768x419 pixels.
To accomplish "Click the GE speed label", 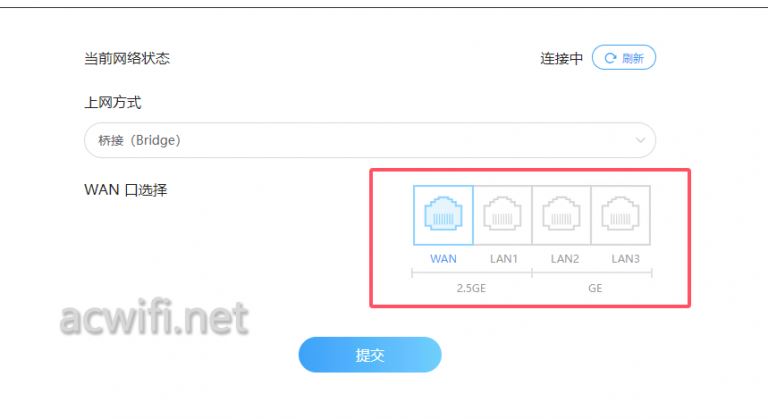I will [x=595, y=288].
